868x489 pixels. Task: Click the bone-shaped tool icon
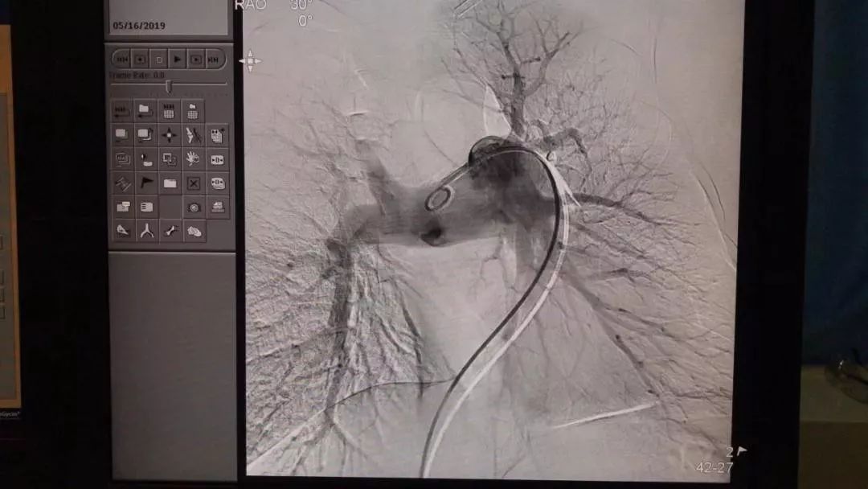click(169, 231)
